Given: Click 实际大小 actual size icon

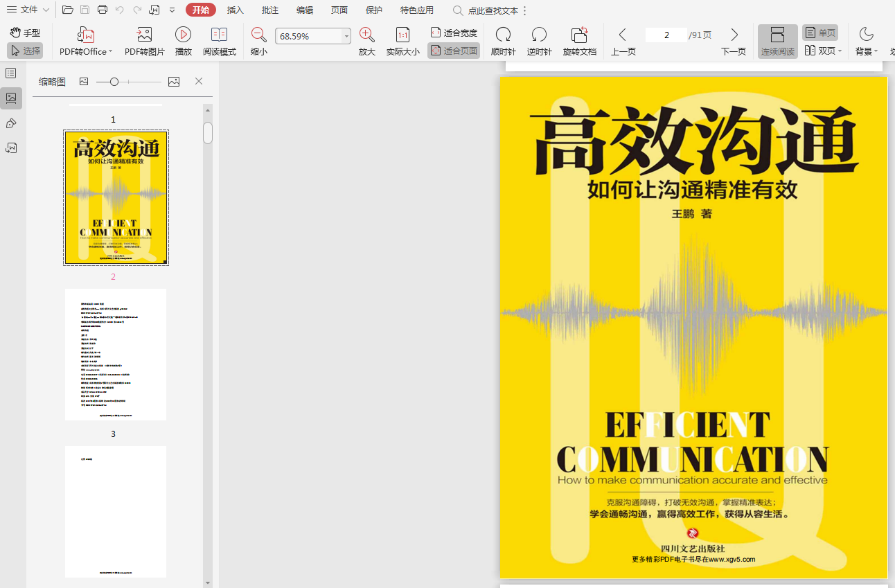Looking at the screenshot, I should pos(402,35).
